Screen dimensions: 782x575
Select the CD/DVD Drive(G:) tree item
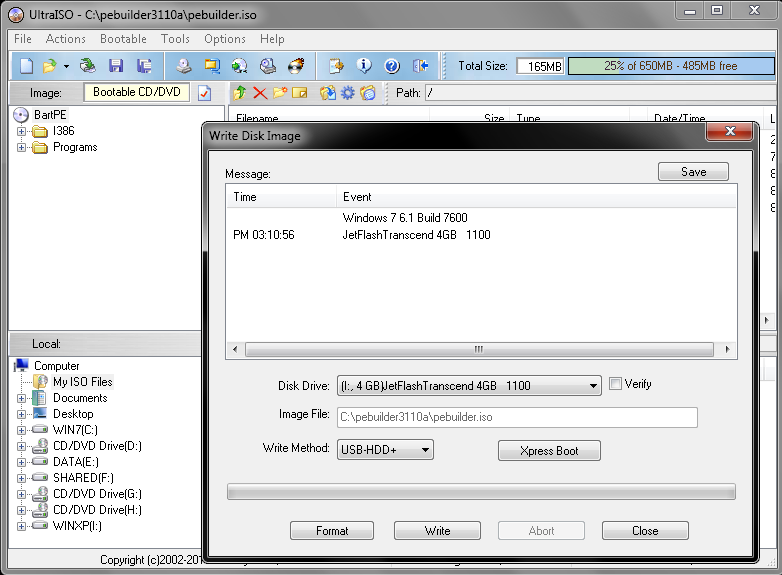pyautogui.click(x=97, y=494)
